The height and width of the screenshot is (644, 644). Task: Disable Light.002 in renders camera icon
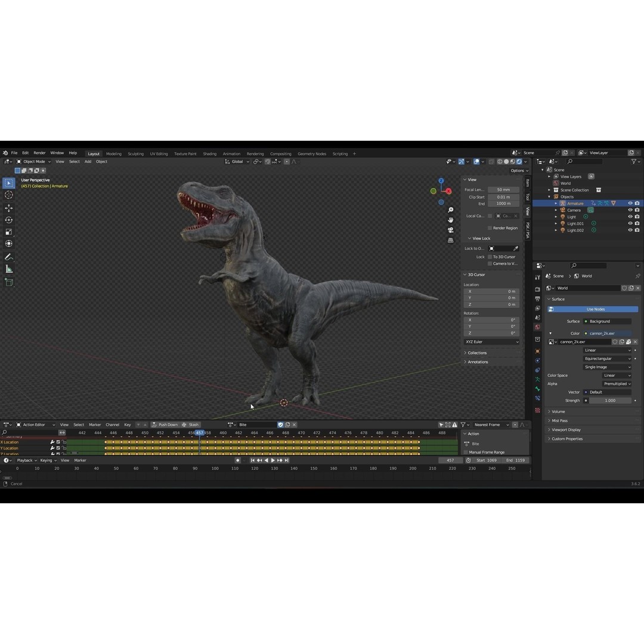point(637,230)
